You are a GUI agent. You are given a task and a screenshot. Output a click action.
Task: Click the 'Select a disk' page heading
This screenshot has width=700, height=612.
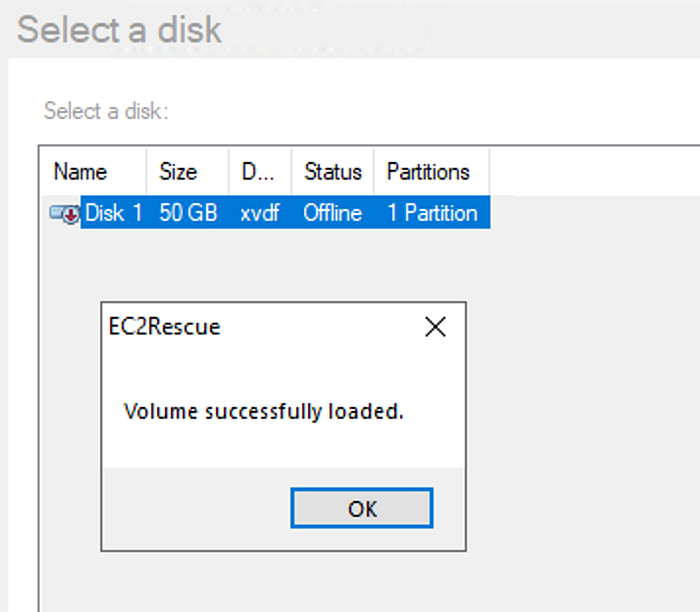click(119, 29)
